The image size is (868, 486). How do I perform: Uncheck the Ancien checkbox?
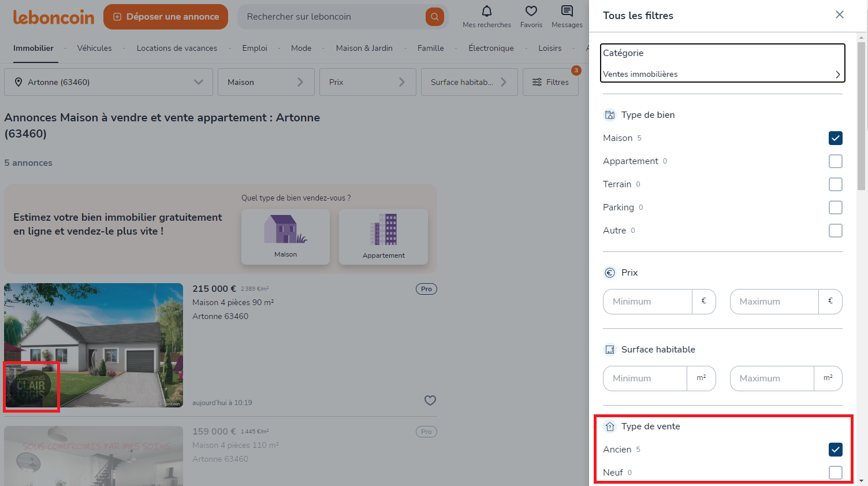pyautogui.click(x=836, y=450)
